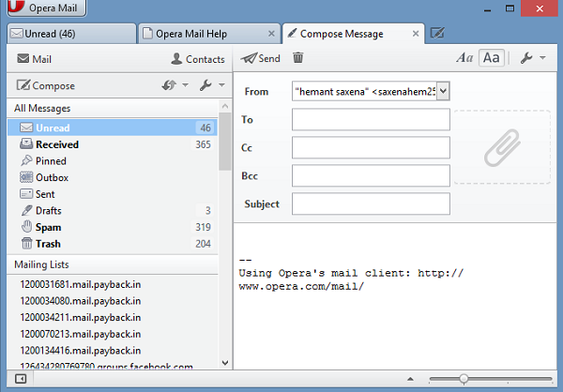This screenshot has width=563, height=392.
Task: Open the Mail panel
Action: pyautogui.click(x=35, y=59)
